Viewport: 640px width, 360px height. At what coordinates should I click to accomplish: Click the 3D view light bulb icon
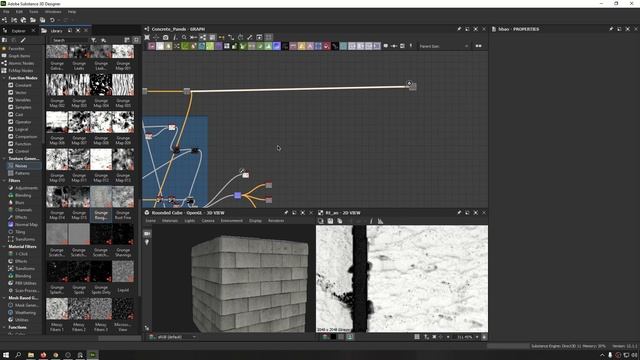point(147,242)
